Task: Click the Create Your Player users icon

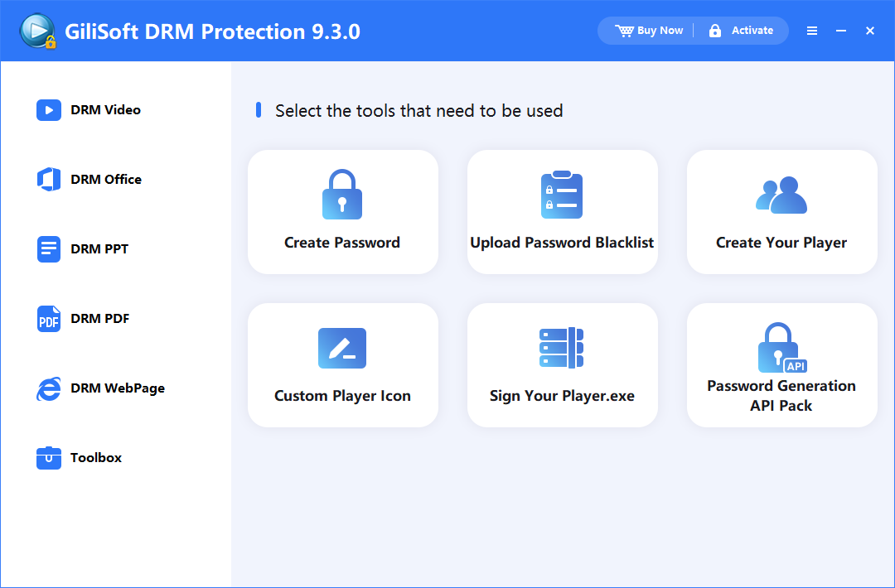Action: (781, 195)
